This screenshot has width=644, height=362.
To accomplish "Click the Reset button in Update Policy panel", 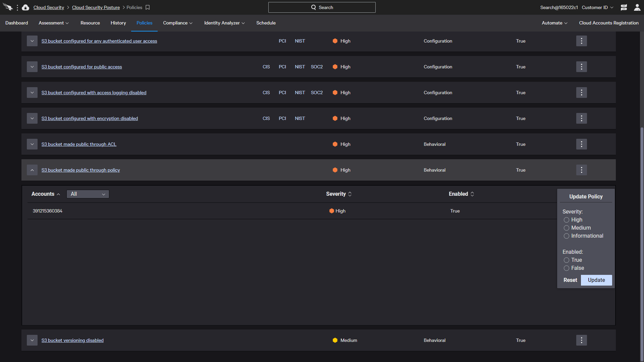I will tap(570, 280).
